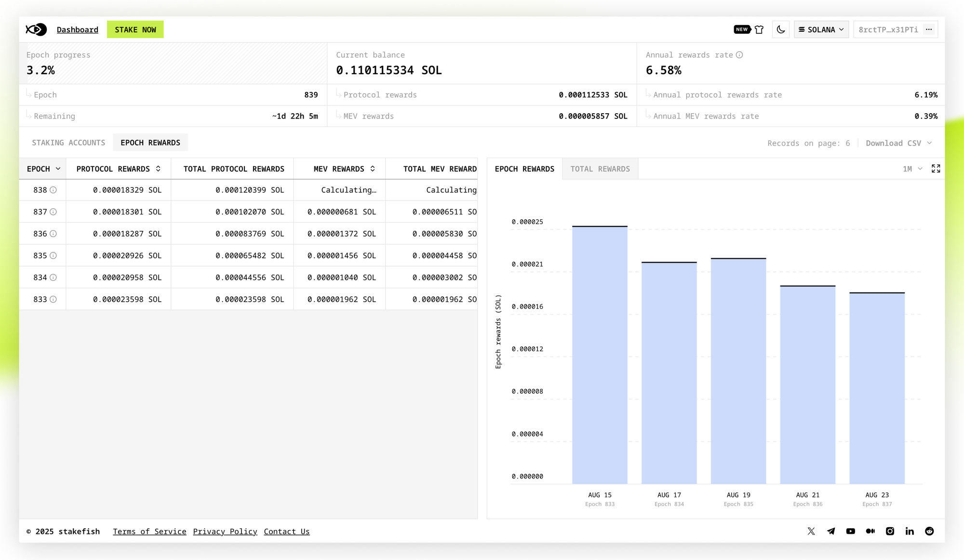Switch chart to Total Rewards tab

tap(600, 169)
